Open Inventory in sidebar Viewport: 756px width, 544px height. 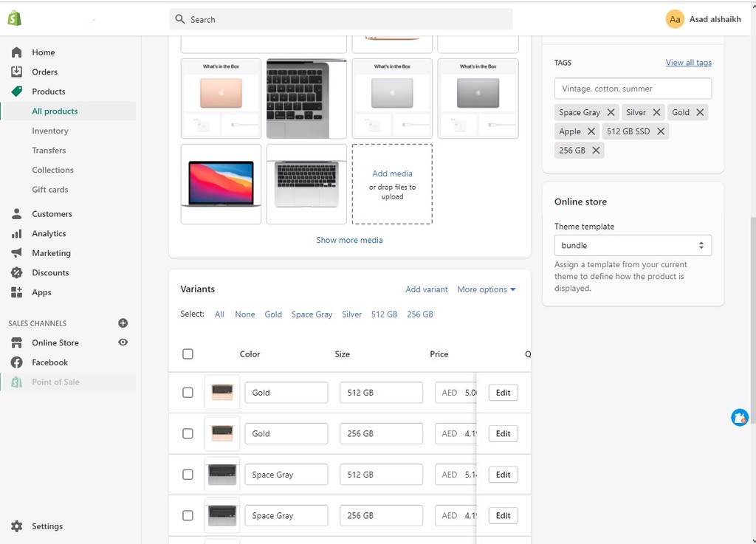click(x=50, y=131)
